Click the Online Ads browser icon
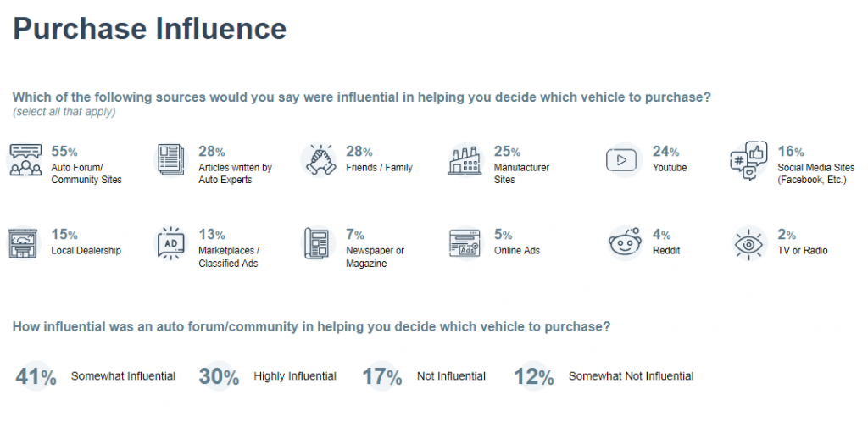The width and height of the screenshot is (868, 428). click(x=464, y=242)
